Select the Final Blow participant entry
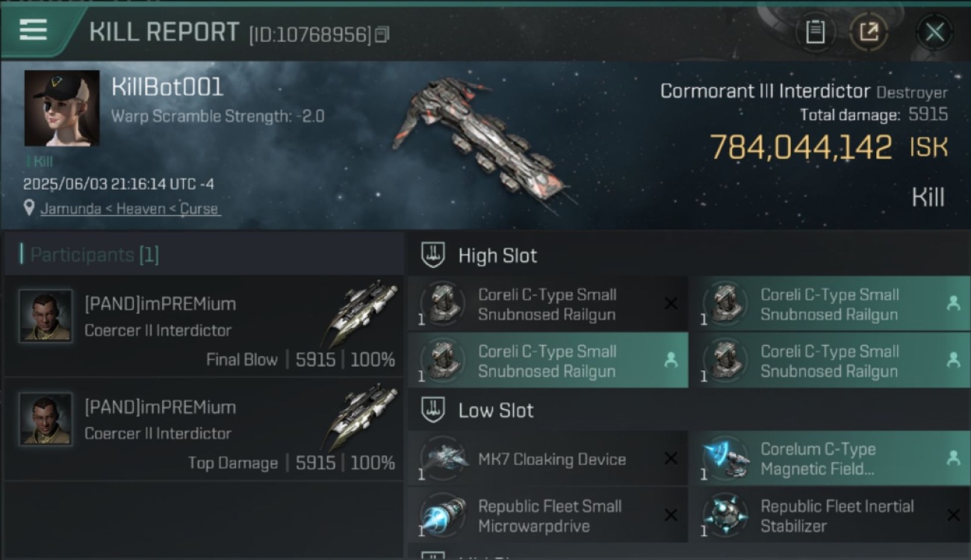971x560 pixels. pyautogui.click(x=203, y=326)
